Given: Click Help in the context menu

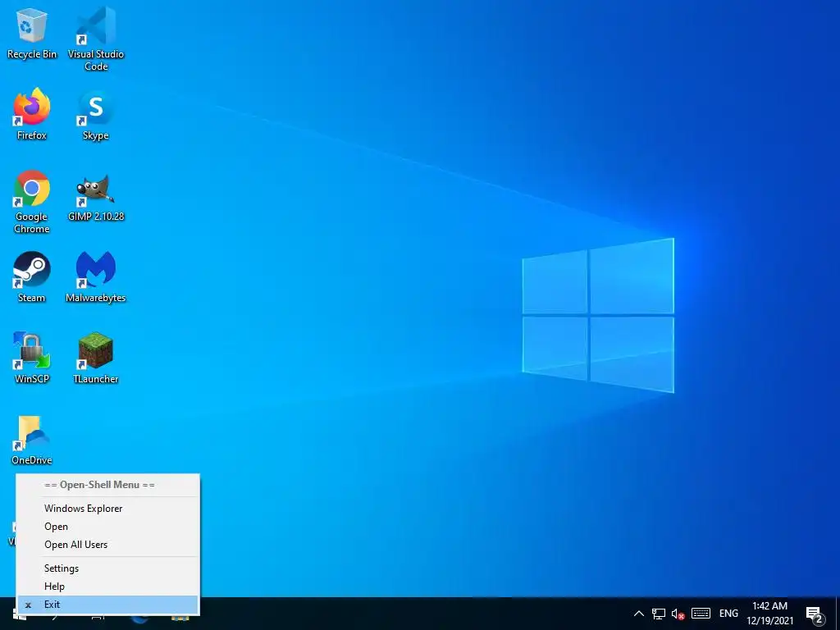Looking at the screenshot, I should 107,587.
